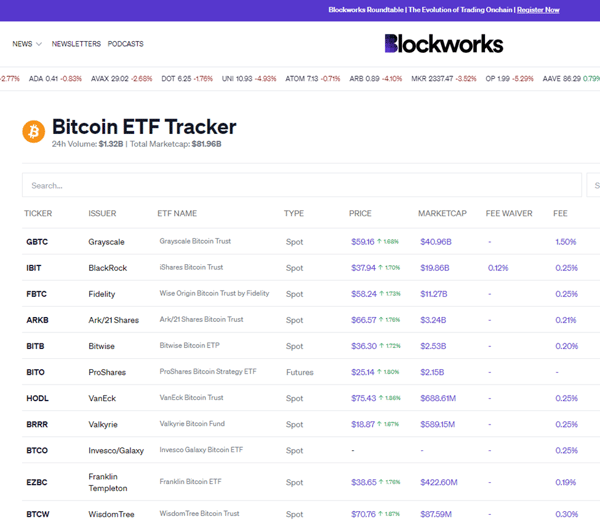This screenshot has width=600, height=524.
Task: Sort by the PRICE column header
Action: pyautogui.click(x=360, y=213)
